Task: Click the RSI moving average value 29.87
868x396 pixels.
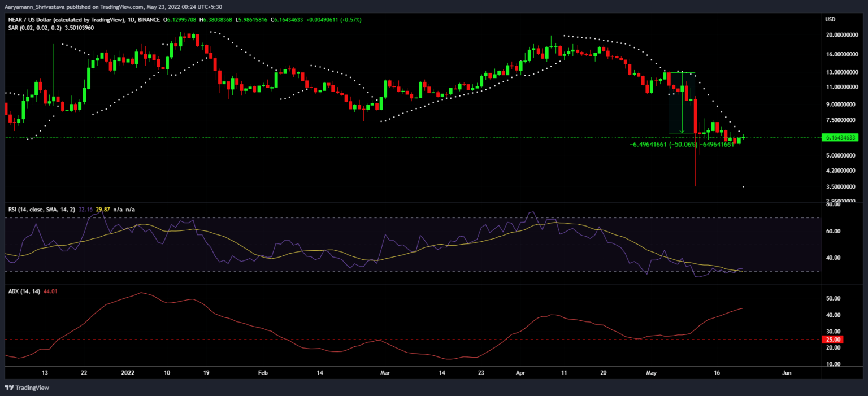Action: point(103,210)
